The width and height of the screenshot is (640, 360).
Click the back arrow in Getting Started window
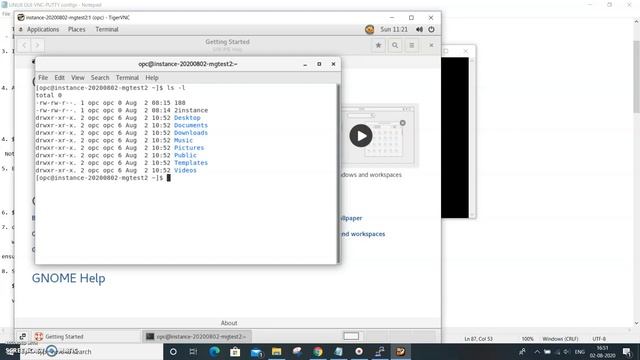pos(24,45)
